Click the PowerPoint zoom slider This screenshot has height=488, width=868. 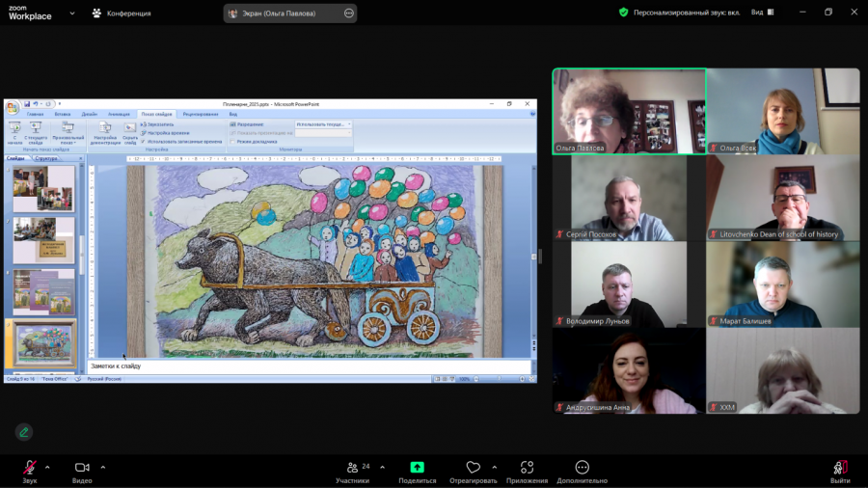(499, 379)
